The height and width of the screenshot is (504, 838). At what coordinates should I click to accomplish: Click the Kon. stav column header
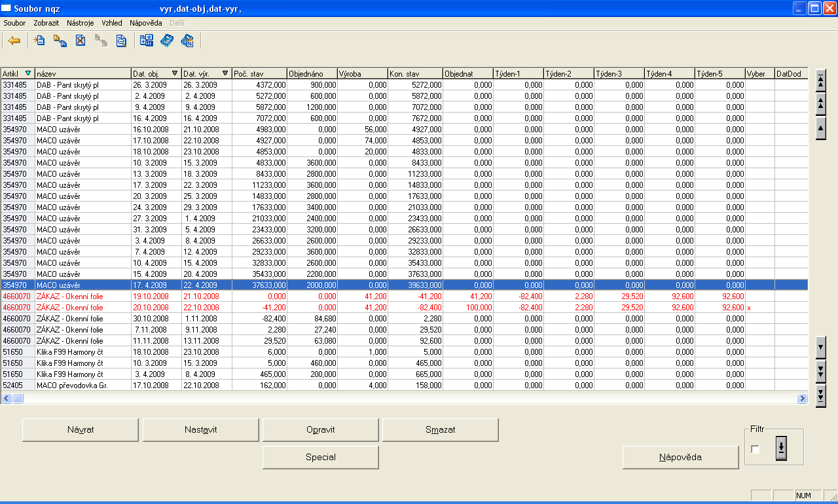click(415, 73)
